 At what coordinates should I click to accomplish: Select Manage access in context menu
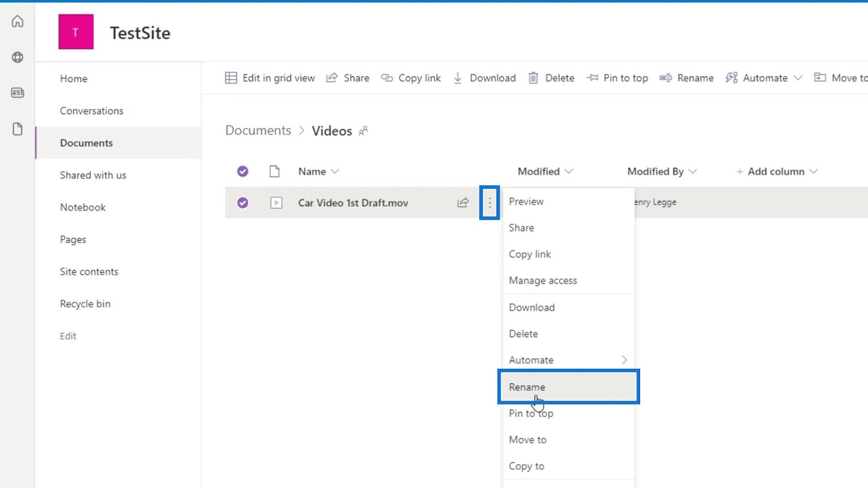coord(543,280)
